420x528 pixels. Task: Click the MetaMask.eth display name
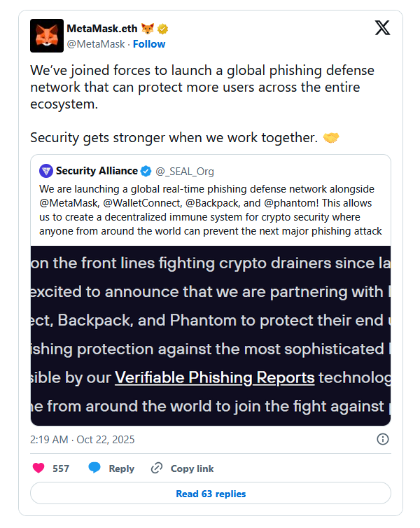(x=102, y=29)
